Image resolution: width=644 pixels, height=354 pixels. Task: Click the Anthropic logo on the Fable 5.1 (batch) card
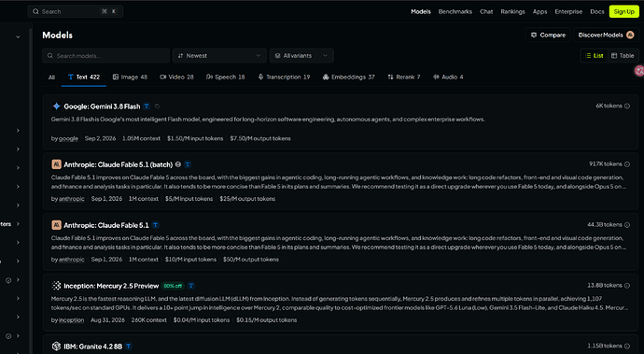[x=56, y=164]
